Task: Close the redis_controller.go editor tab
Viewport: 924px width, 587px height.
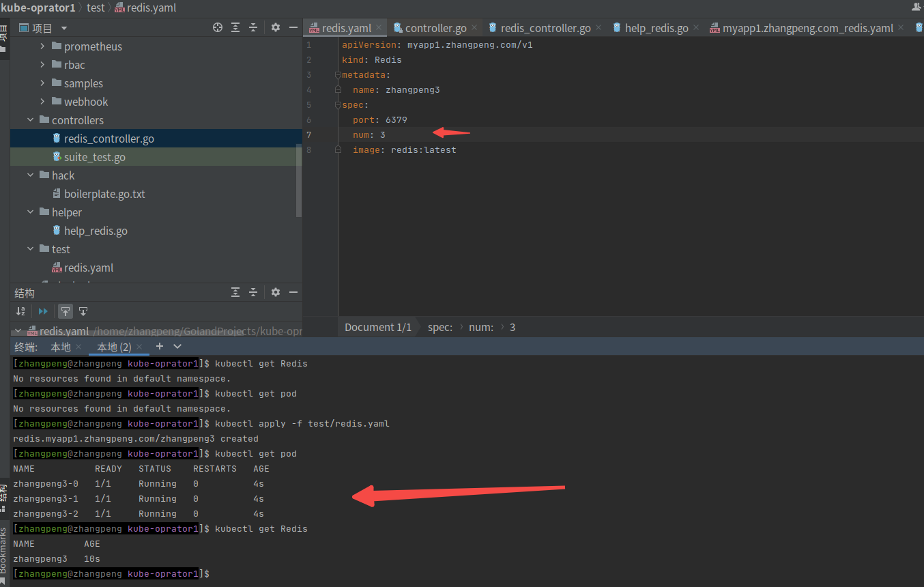Action: click(598, 28)
